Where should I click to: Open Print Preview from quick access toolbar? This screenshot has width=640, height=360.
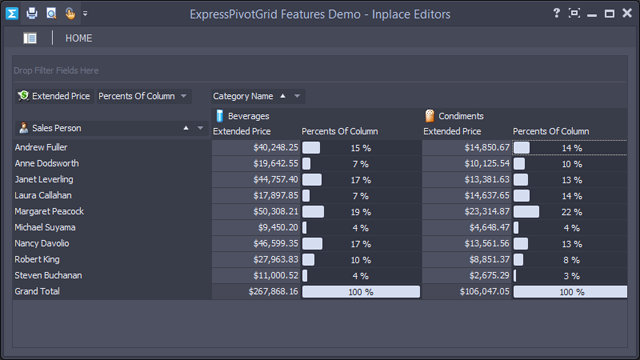pos(51,13)
